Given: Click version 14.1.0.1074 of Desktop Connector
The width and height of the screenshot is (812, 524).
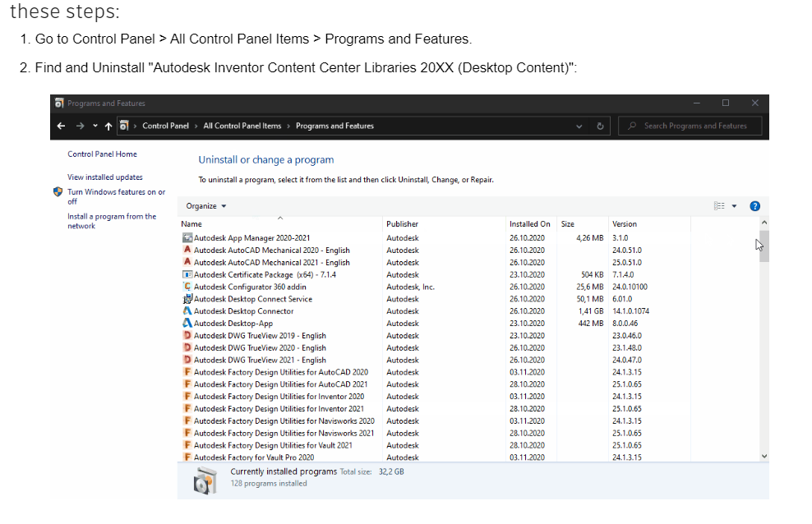Looking at the screenshot, I should 630,311.
